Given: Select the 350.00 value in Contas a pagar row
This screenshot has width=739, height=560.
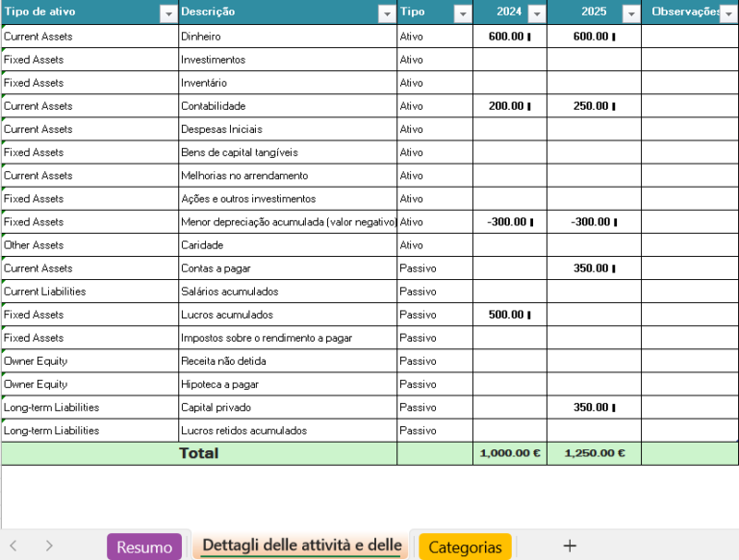Looking at the screenshot, I should 595,267.
